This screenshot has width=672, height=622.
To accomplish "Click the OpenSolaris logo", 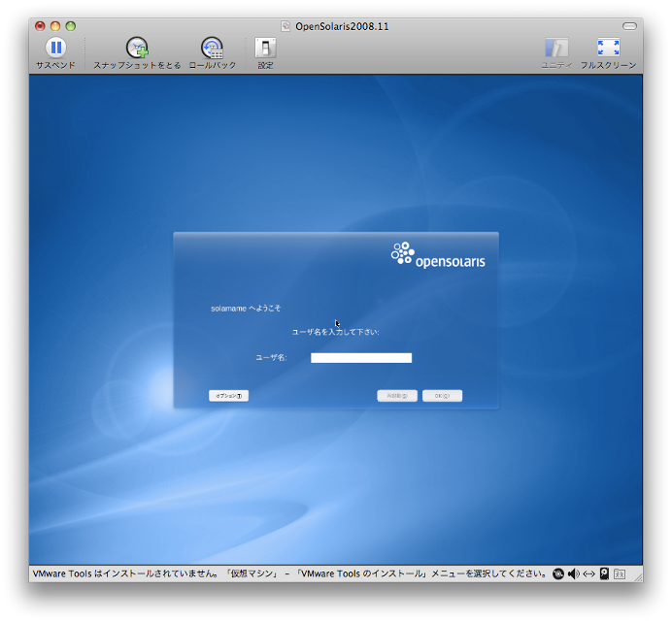I will [x=437, y=254].
